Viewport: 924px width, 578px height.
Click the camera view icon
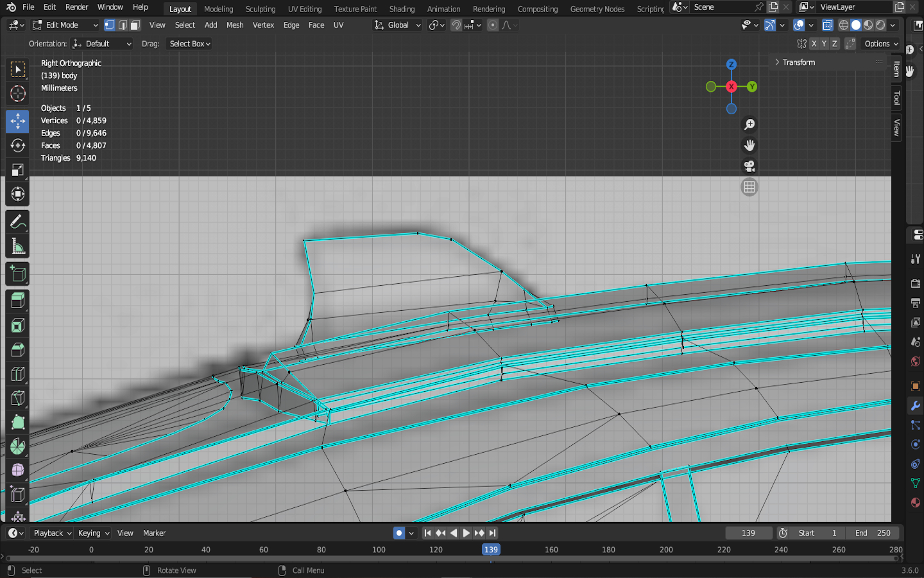[749, 166]
